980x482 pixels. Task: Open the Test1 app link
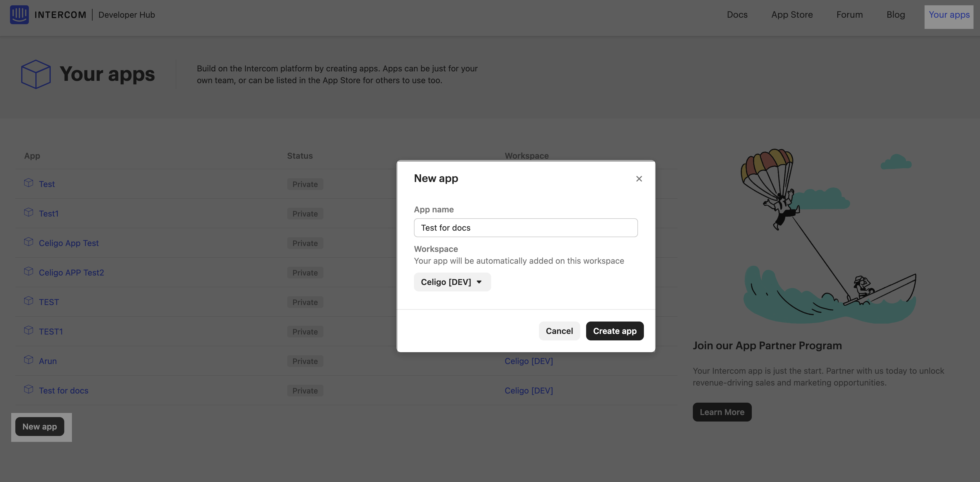point(49,214)
